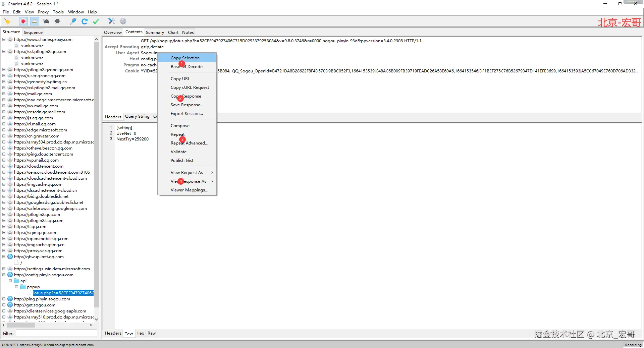This screenshot has height=348, width=644.
Task: Click the Structure panel horizontal scrollbar thumb
Action: 21,325
